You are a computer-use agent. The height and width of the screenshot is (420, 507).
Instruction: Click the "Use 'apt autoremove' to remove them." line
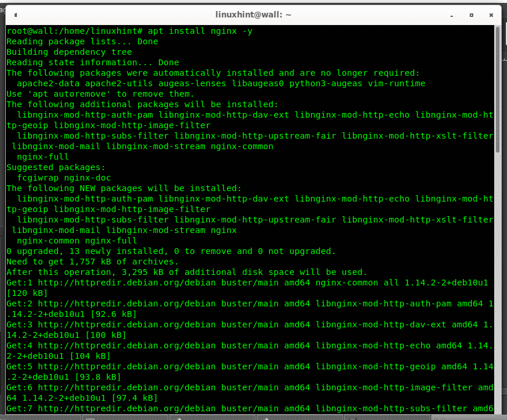tap(100, 94)
